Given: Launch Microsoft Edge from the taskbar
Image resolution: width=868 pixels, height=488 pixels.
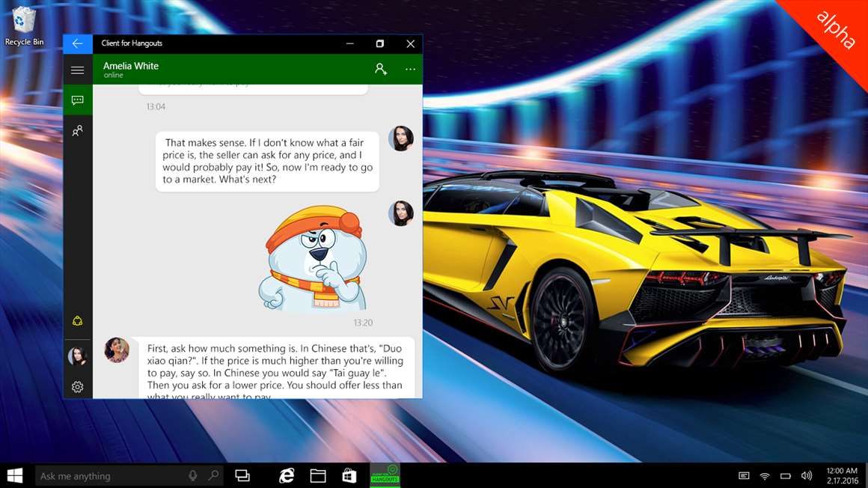Looking at the screenshot, I should [x=286, y=475].
